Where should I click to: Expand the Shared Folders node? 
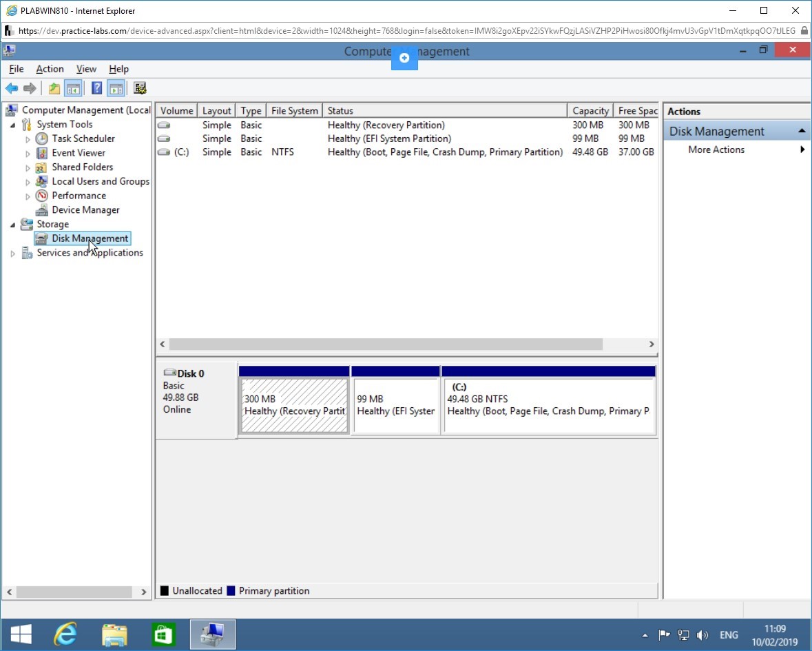click(28, 168)
